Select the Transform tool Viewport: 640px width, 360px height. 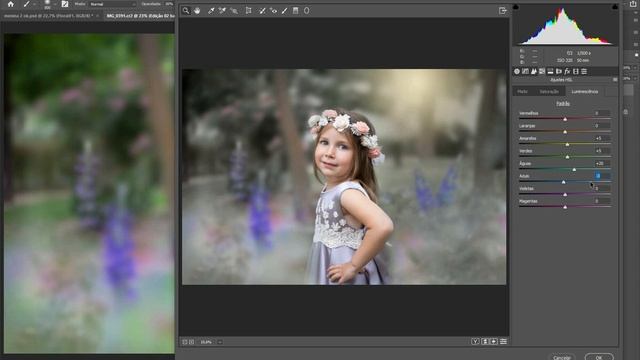(248, 11)
